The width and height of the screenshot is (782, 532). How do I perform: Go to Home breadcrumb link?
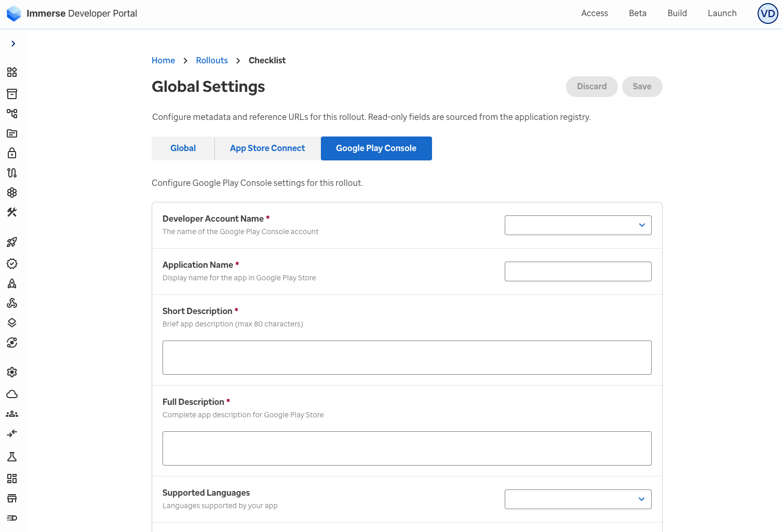[163, 60]
